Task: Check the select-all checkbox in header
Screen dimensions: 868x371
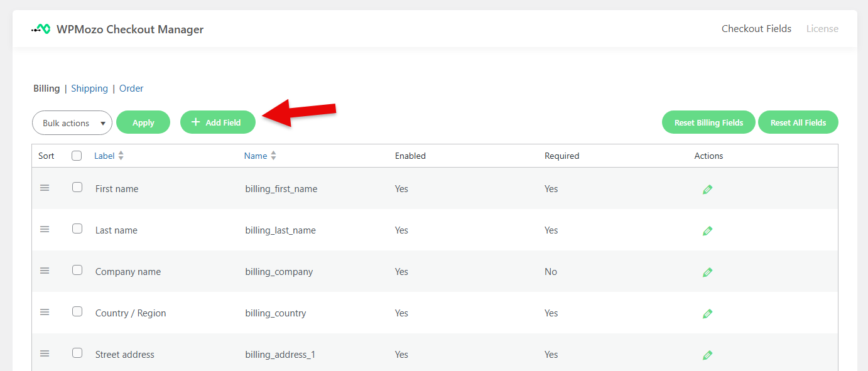Action: pyautogui.click(x=77, y=156)
